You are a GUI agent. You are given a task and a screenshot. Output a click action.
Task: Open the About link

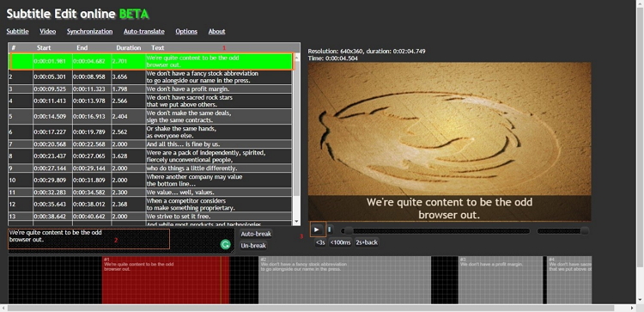(216, 31)
